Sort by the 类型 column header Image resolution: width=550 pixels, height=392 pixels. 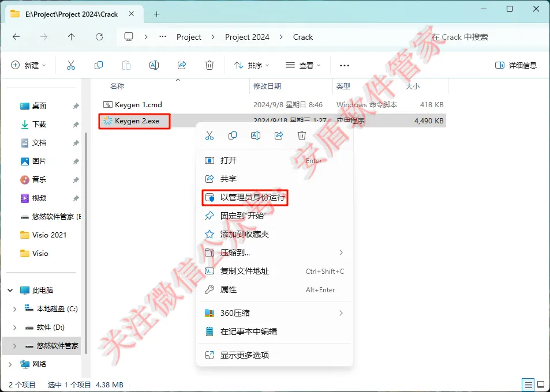[343, 86]
